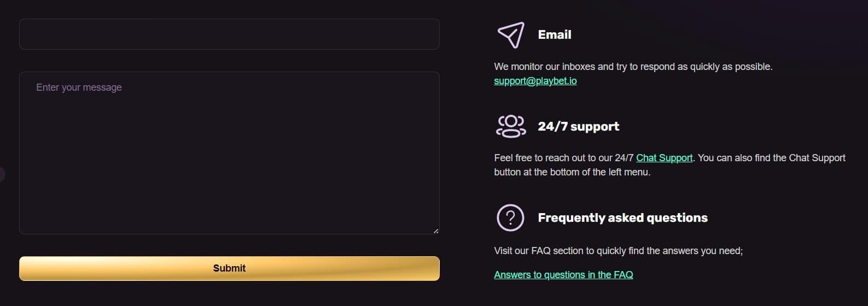Click the question mark FAQ icon

pyautogui.click(x=510, y=217)
